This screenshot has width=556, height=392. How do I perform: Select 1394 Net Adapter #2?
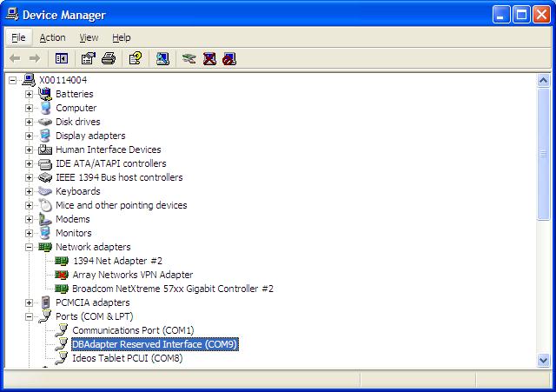pyautogui.click(x=117, y=261)
